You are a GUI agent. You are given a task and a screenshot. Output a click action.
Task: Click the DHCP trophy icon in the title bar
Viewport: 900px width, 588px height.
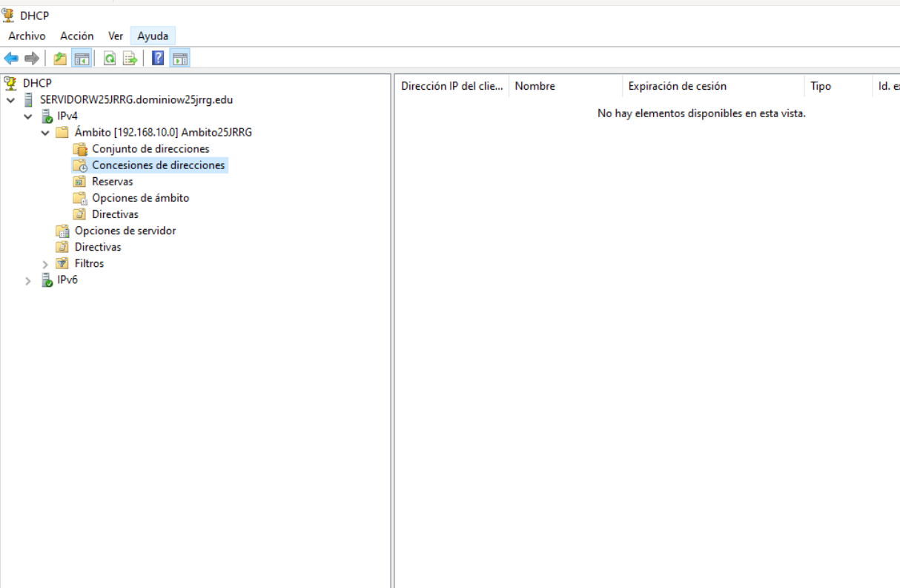[8, 16]
